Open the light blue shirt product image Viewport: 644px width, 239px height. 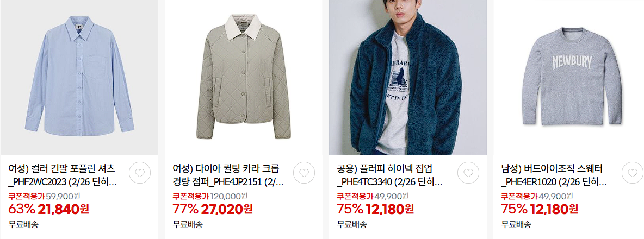[x=79, y=78]
